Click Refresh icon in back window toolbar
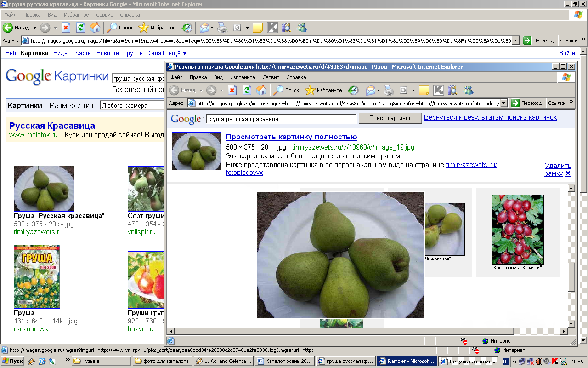 (80, 28)
